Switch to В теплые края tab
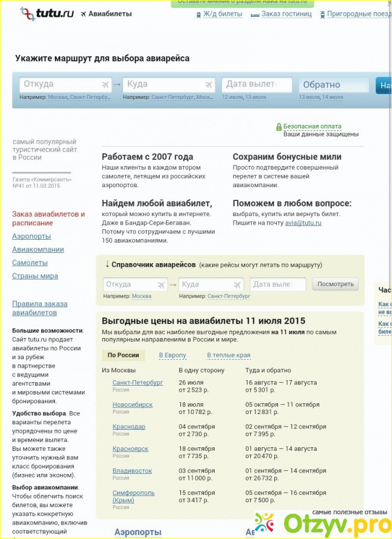The width and height of the screenshot is (392, 539). click(229, 355)
